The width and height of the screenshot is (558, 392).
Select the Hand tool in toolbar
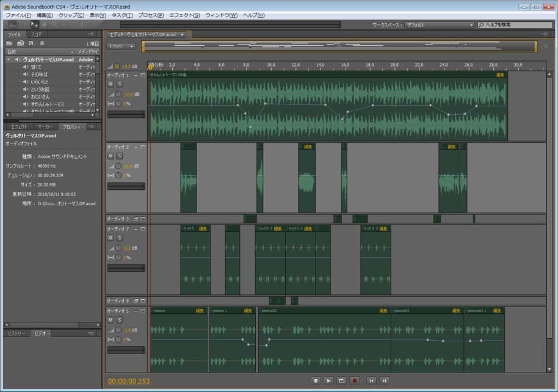(x=45, y=24)
